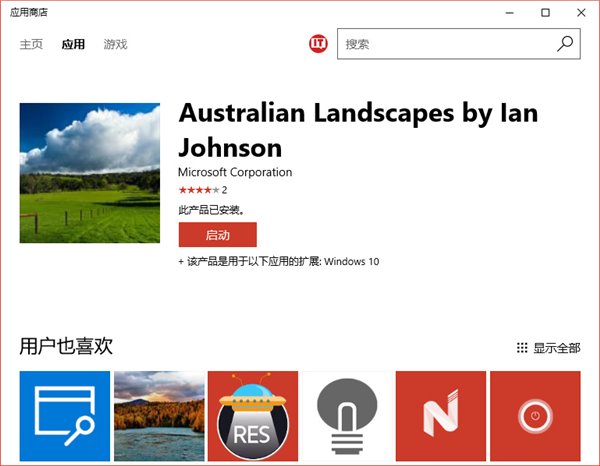The width and height of the screenshot is (600, 466).
Task: Open the red IT account avatar
Action: click(x=318, y=44)
